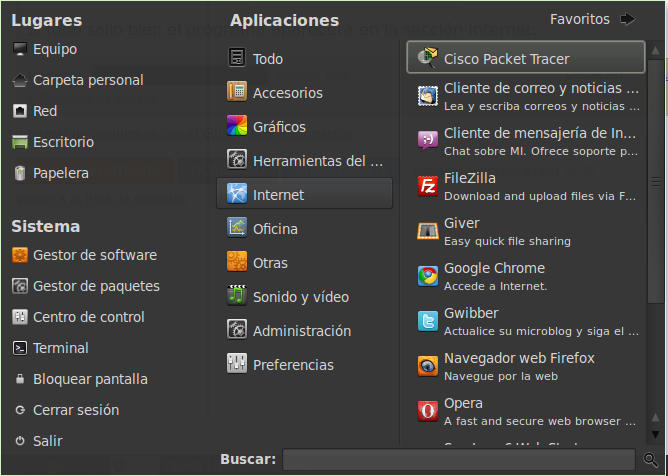The image size is (668, 476).
Task: Click the text 'Accede a Internet.'
Action: click(495, 286)
